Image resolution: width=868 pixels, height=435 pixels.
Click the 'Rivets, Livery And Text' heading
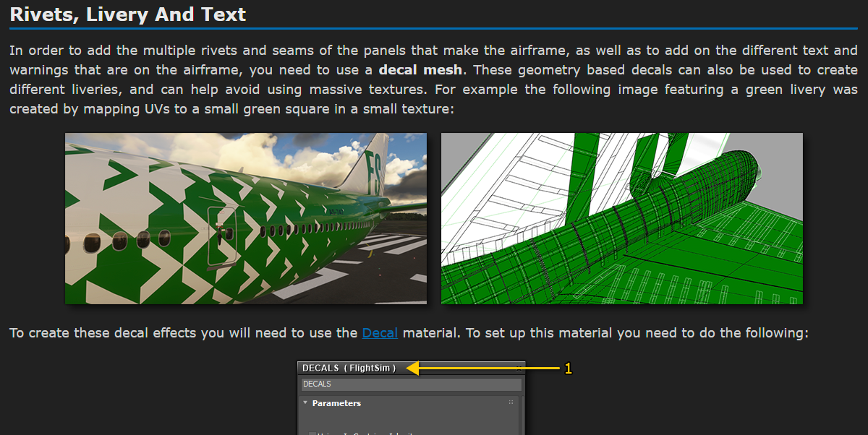click(x=128, y=14)
